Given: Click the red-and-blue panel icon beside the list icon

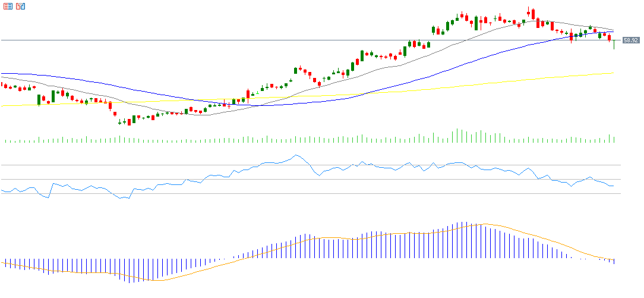Looking at the screenshot, I should click(x=20, y=6).
